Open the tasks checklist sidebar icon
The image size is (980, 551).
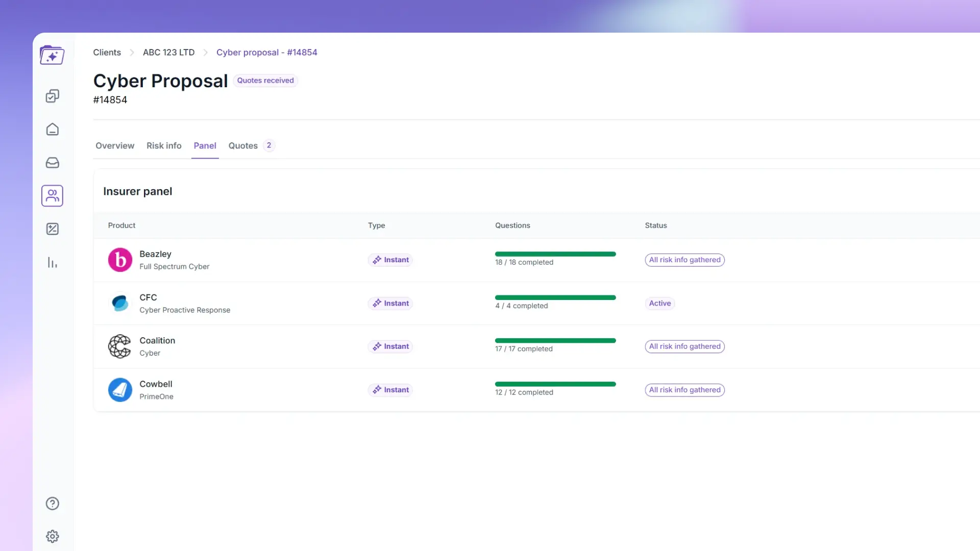point(52,96)
